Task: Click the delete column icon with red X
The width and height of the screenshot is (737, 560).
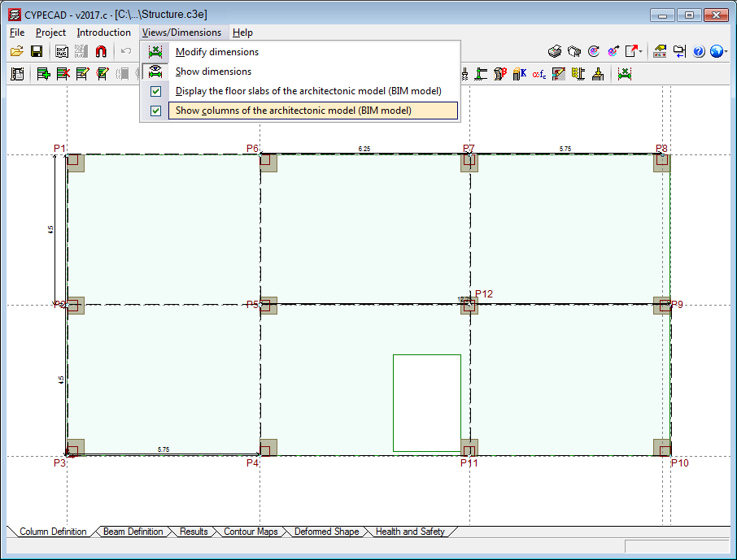Action: click(x=63, y=74)
